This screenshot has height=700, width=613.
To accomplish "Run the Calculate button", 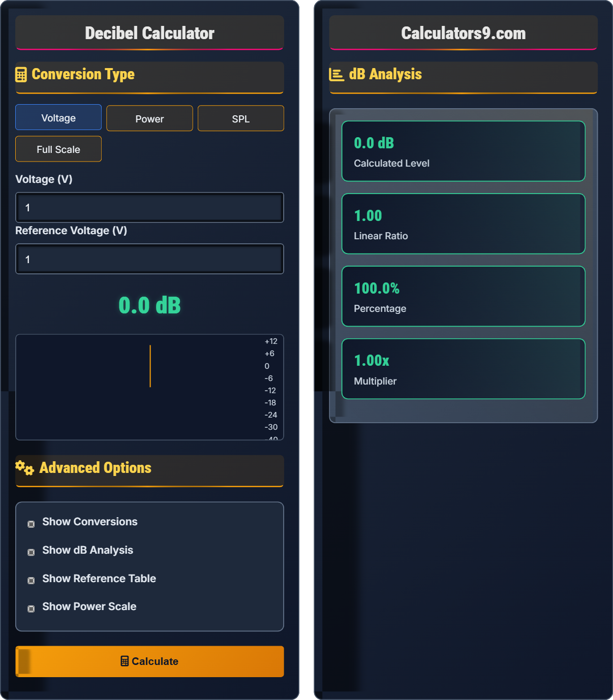I will click(x=149, y=661).
